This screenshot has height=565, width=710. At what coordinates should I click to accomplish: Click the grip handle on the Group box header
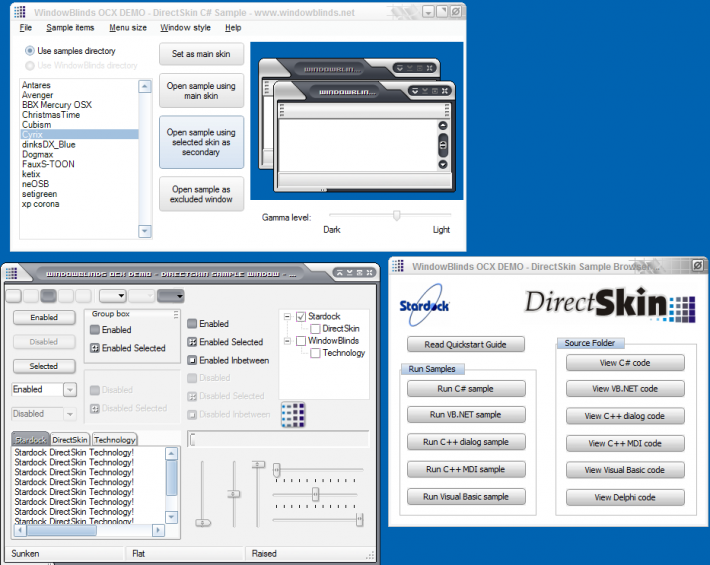click(x=176, y=314)
